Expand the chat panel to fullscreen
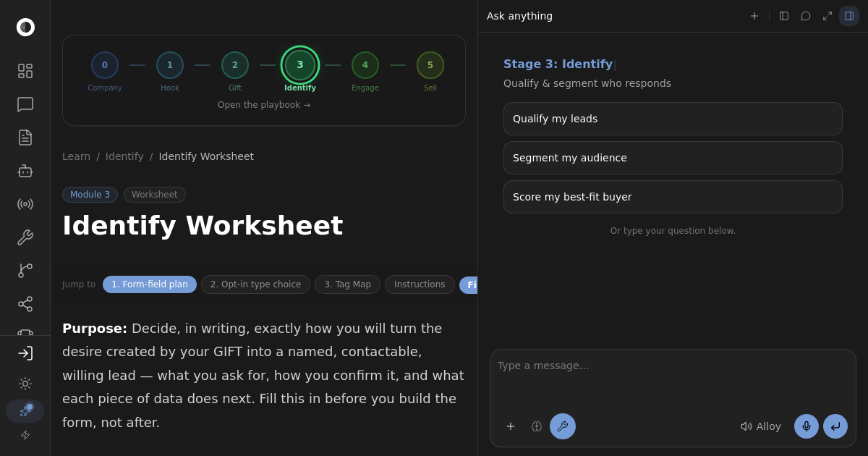Image resolution: width=868 pixels, height=456 pixels. click(827, 16)
